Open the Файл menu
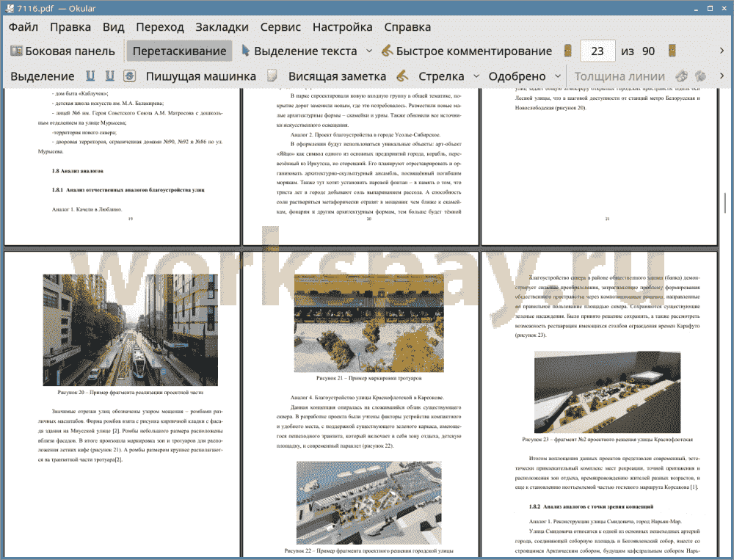734x560 pixels. click(23, 27)
